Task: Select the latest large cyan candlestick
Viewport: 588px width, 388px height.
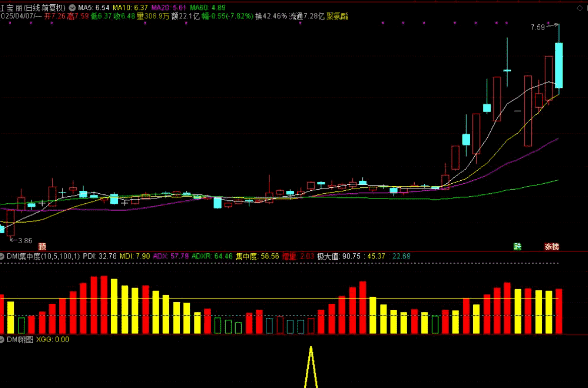Action: [x=559, y=66]
